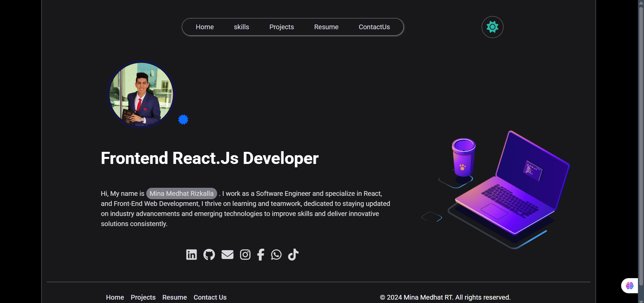Open the GitHub profile icon

pos(209,255)
